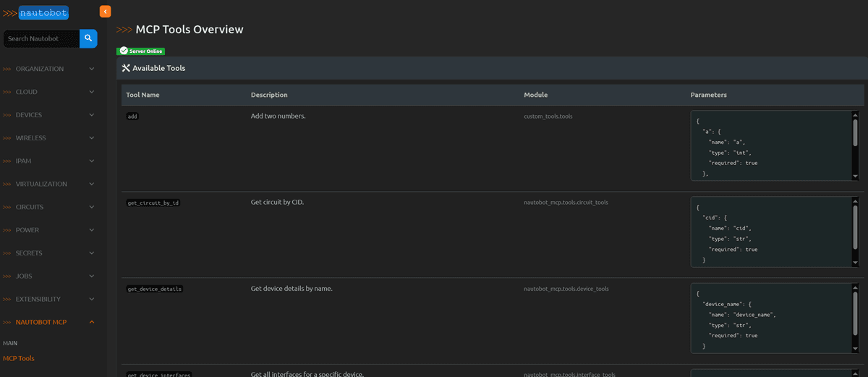Click 'Get device details by name.' description

click(x=292, y=288)
